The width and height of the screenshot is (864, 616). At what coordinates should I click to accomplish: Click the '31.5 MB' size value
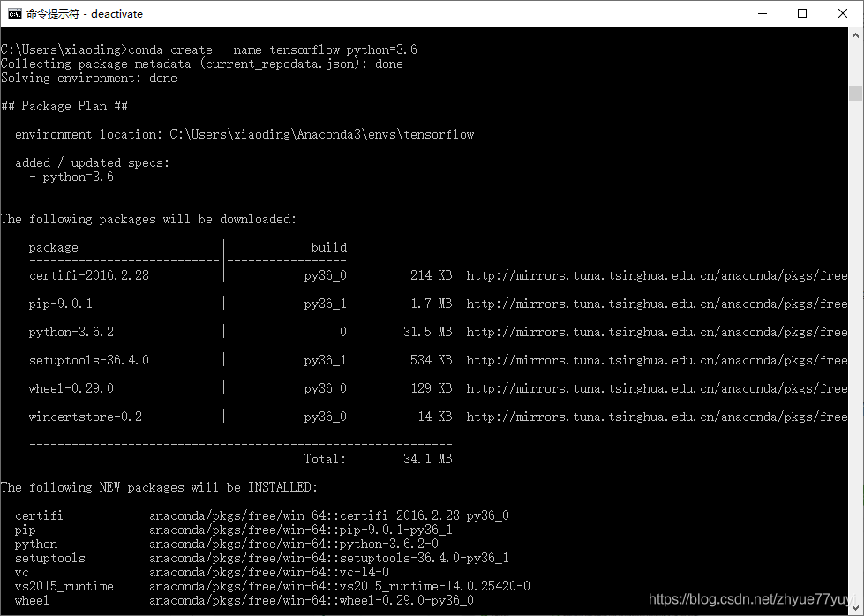tap(428, 332)
